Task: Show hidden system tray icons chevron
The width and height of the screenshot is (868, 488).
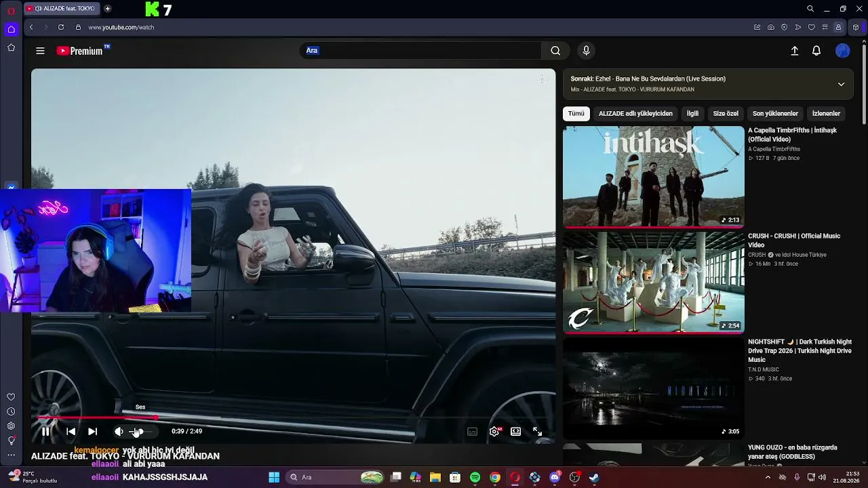Action: tap(768, 477)
